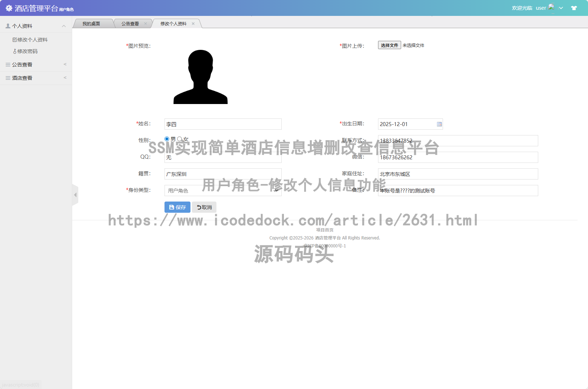Expand the 酒店查看 sidebar section
This screenshot has width=588, height=389.
pyautogui.click(x=65, y=78)
